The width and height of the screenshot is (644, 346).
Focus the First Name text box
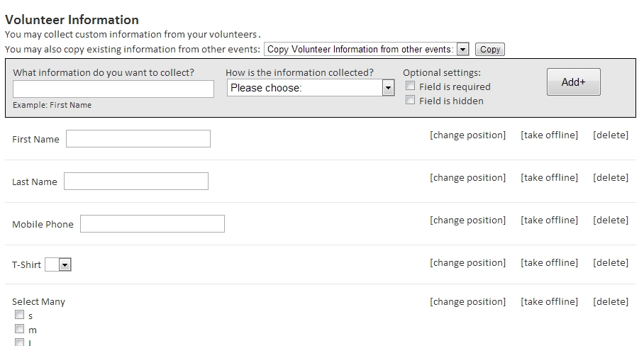[138, 139]
